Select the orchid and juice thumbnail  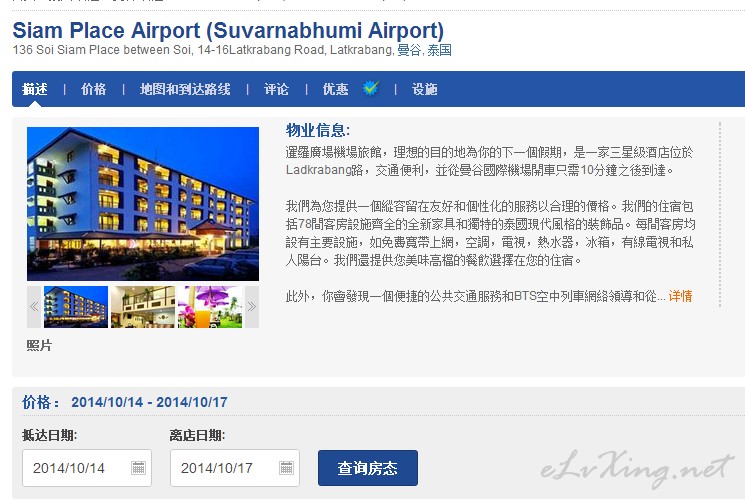[x=210, y=307]
